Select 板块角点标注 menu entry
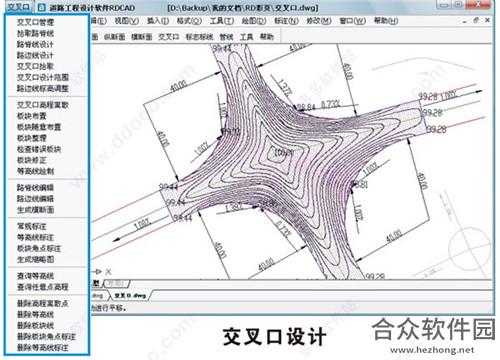Screen dimensions: 500x360 click(39, 248)
